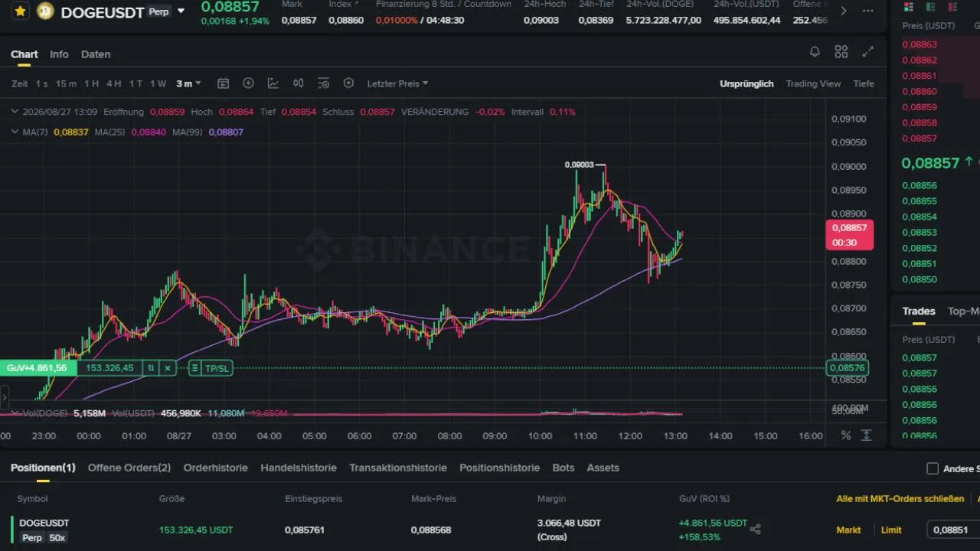Open the Bots tab
The image size is (980, 551).
[x=563, y=468]
